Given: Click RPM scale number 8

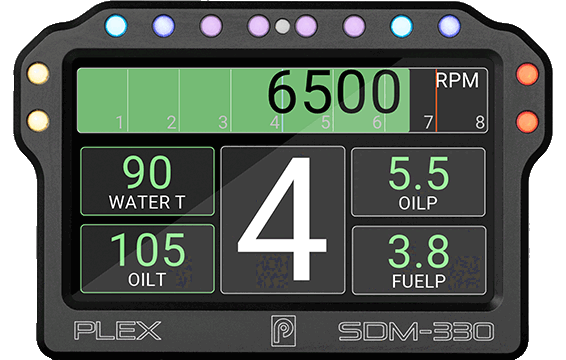Looking at the screenshot, I should coord(480,123).
